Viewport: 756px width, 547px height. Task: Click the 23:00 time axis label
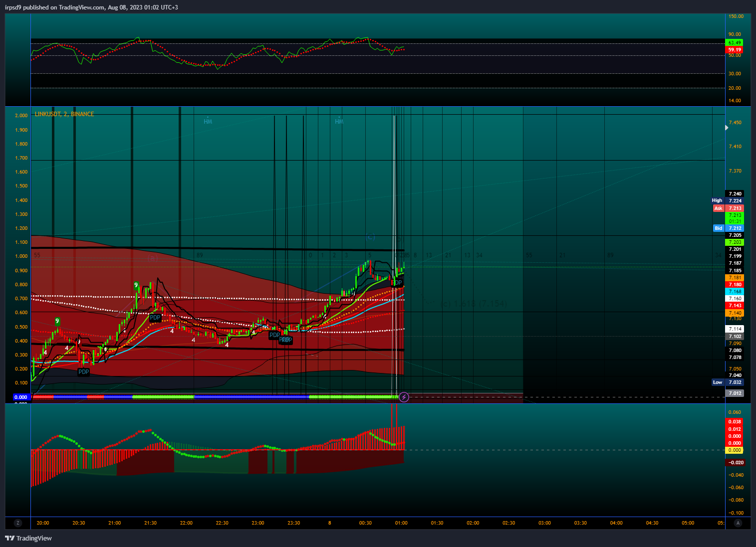coord(258,523)
